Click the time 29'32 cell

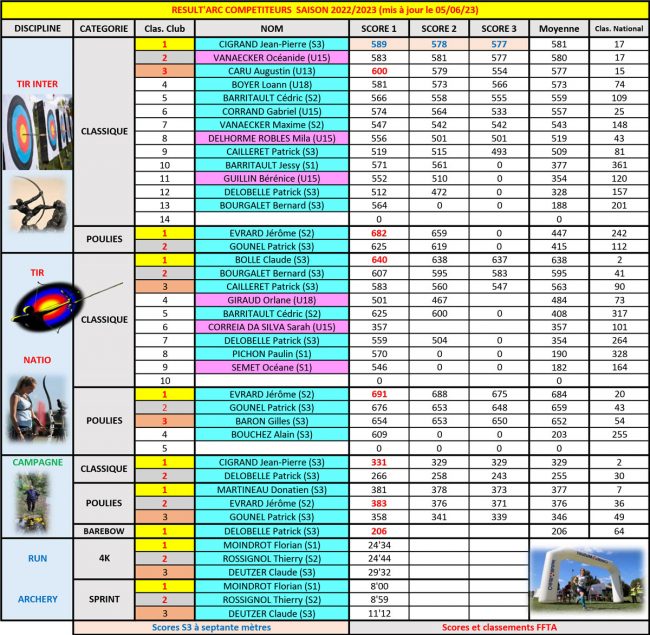point(379,572)
